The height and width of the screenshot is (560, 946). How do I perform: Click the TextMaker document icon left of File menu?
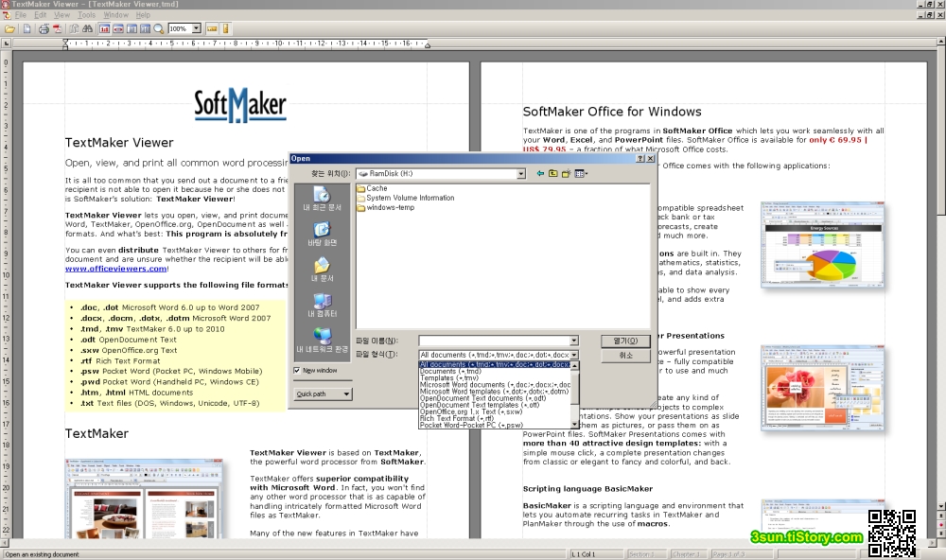point(7,15)
